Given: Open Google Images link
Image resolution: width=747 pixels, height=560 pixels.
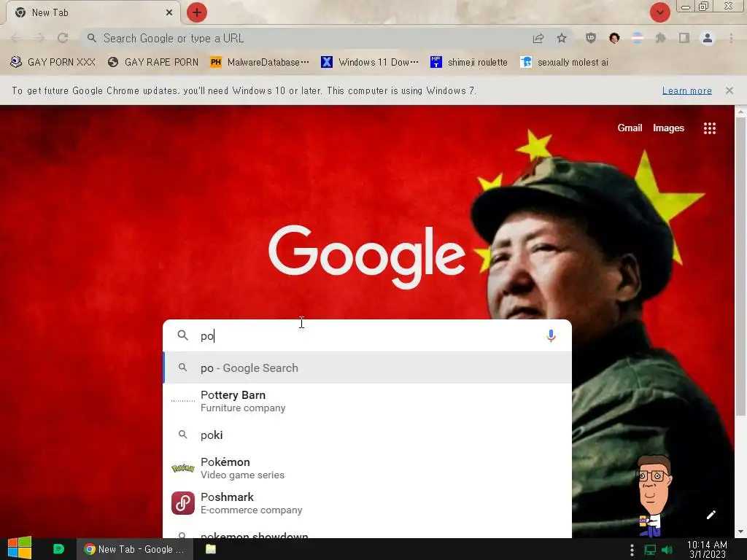Looking at the screenshot, I should tap(668, 128).
